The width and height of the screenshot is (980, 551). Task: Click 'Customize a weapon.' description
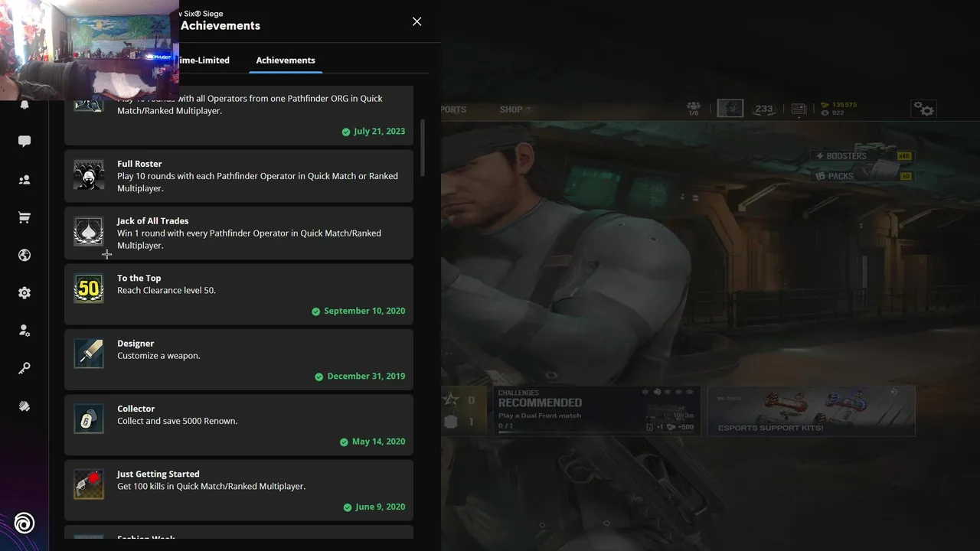point(158,356)
